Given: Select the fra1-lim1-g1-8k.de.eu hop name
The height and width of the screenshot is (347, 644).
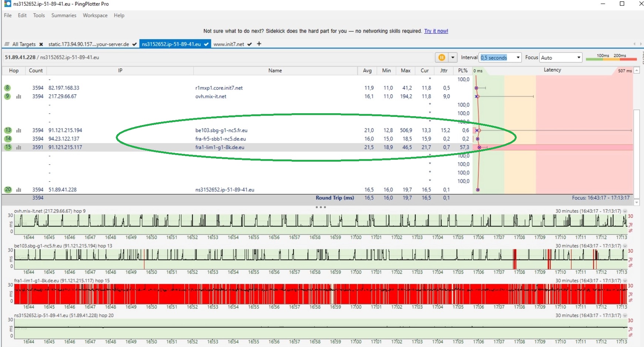Looking at the screenshot, I should click(x=220, y=148).
